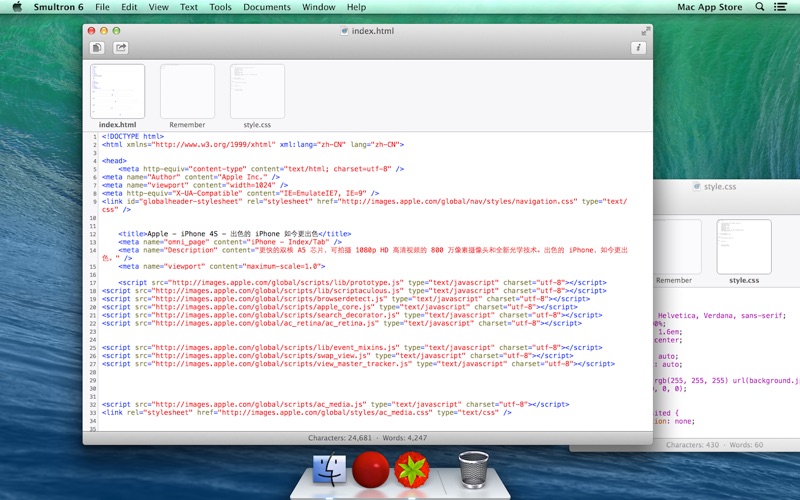Click the <head> tag on line 4
The image size is (800, 500).
(x=114, y=161)
